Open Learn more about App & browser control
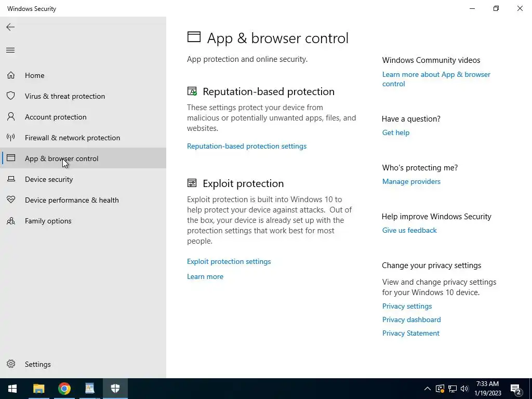Screen dimensions: 532x399 [x=436, y=79]
